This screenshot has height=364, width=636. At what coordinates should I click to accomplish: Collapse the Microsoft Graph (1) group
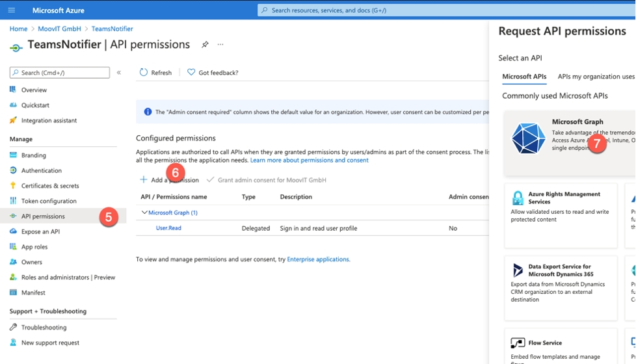pos(144,213)
